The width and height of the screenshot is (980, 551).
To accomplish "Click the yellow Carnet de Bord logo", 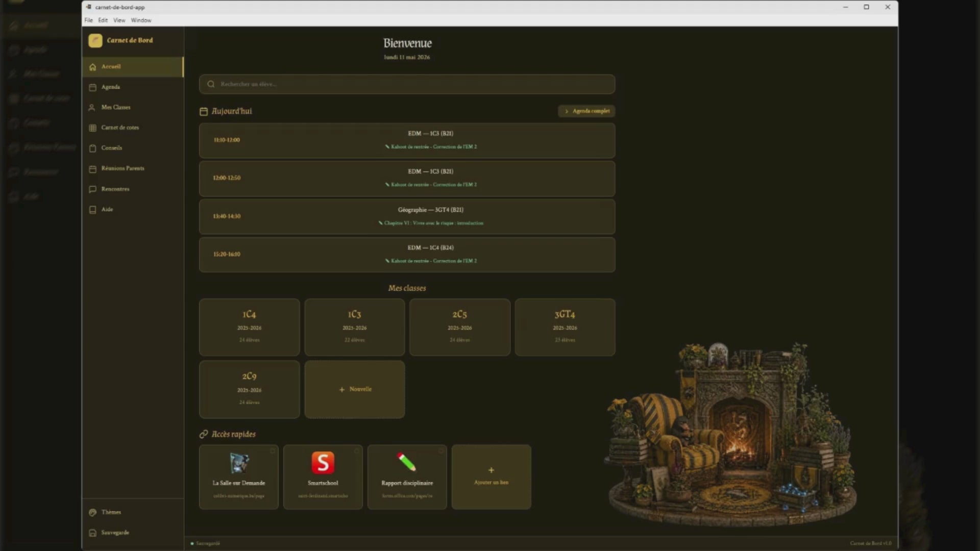I will [x=95, y=40].
